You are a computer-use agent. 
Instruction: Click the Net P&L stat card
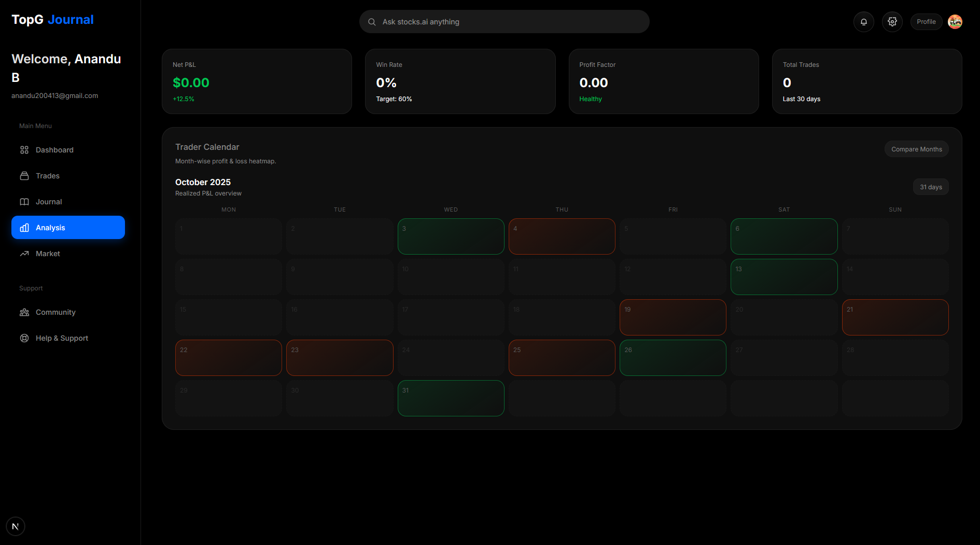pos(257,81)
